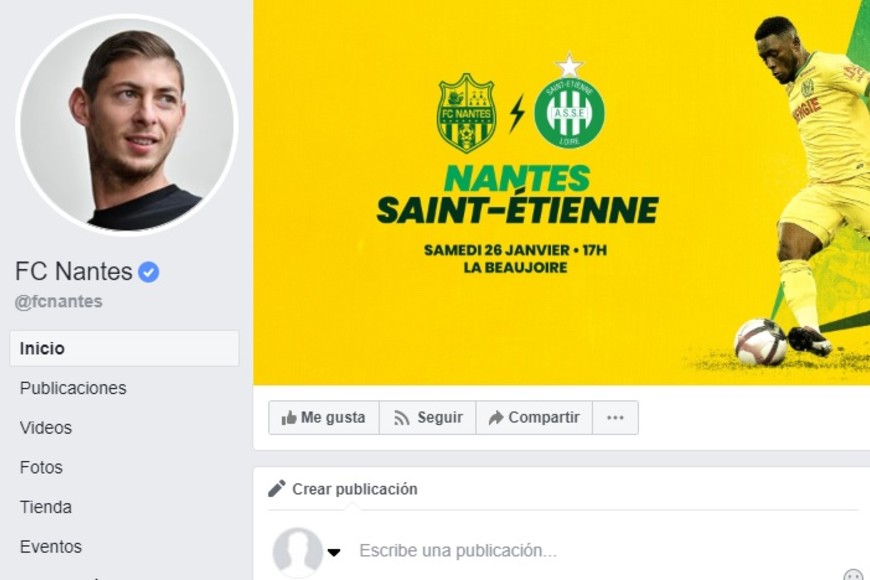Click the small grey composer avatar
Viewport: 870px width, 580px height.
(x=297, y=552)
